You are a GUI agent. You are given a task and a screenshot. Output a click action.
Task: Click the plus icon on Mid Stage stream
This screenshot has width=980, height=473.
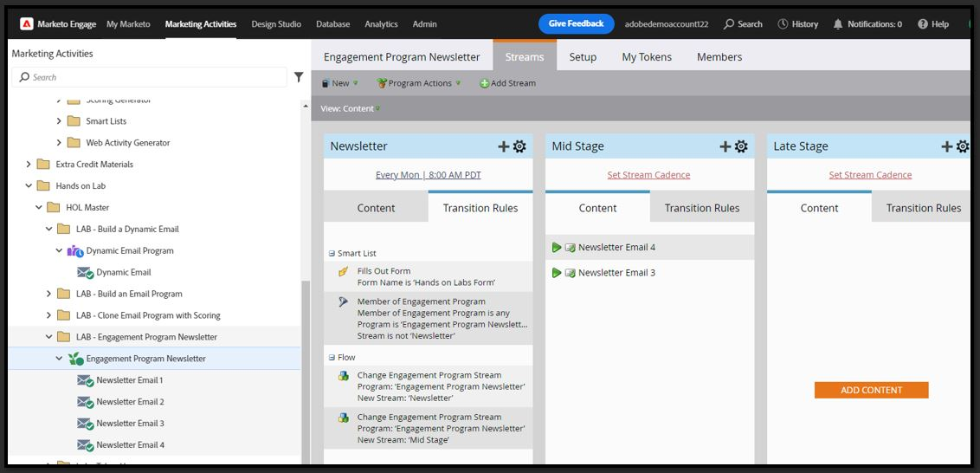[x=725, y=146]
